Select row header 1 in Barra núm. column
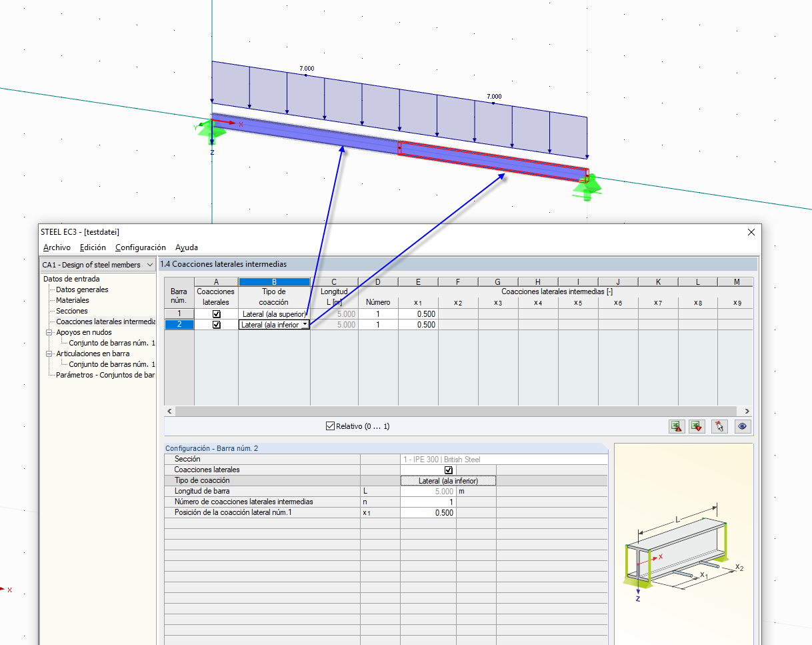The height and width of the screenshot is (645, 812). coord(179,314)
